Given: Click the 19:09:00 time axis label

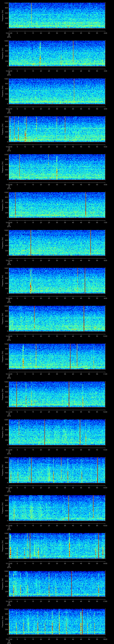Looking at the screenshot, I should point(9,336).
